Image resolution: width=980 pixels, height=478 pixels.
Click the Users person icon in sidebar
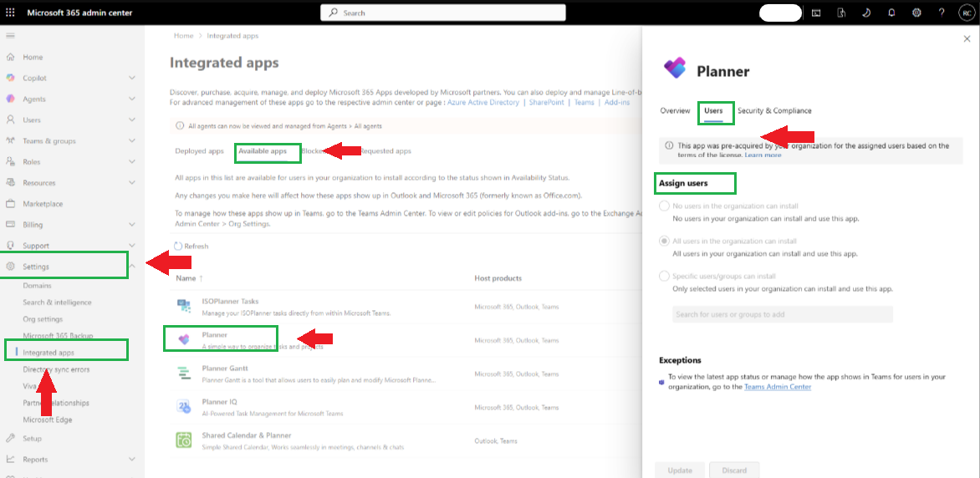point(10,120)
